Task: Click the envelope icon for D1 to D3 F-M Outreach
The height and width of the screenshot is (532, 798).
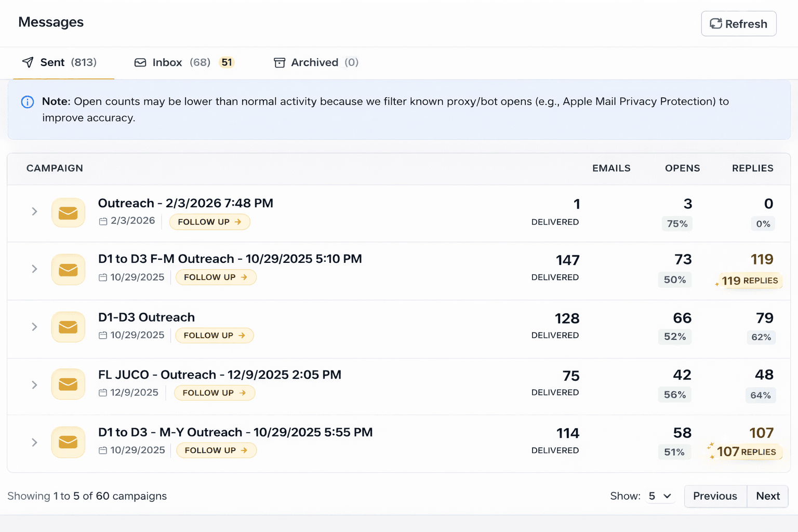Action: (x=68, y=270)
